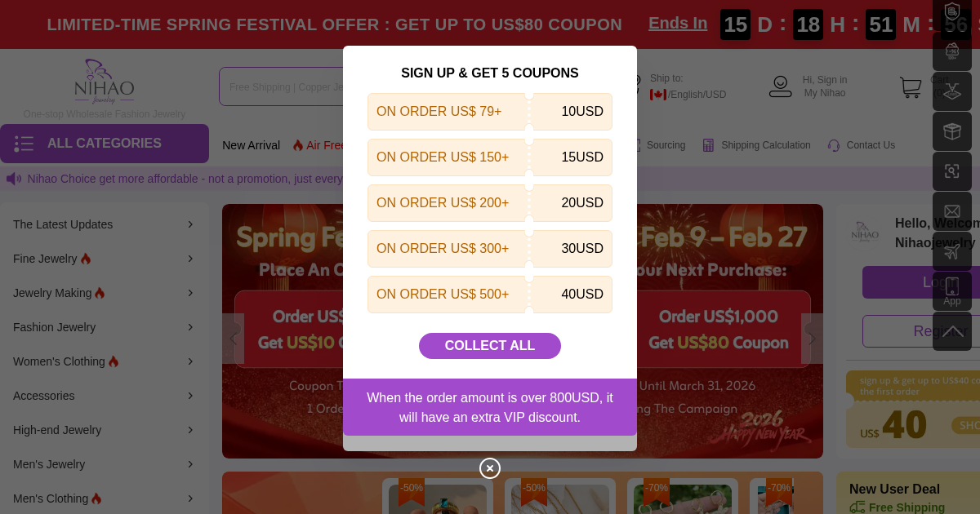Viewport: 980px width, 514px height.
Task: Open the ALL CATEGORIES menu
Action: click(x=105, y=144)
